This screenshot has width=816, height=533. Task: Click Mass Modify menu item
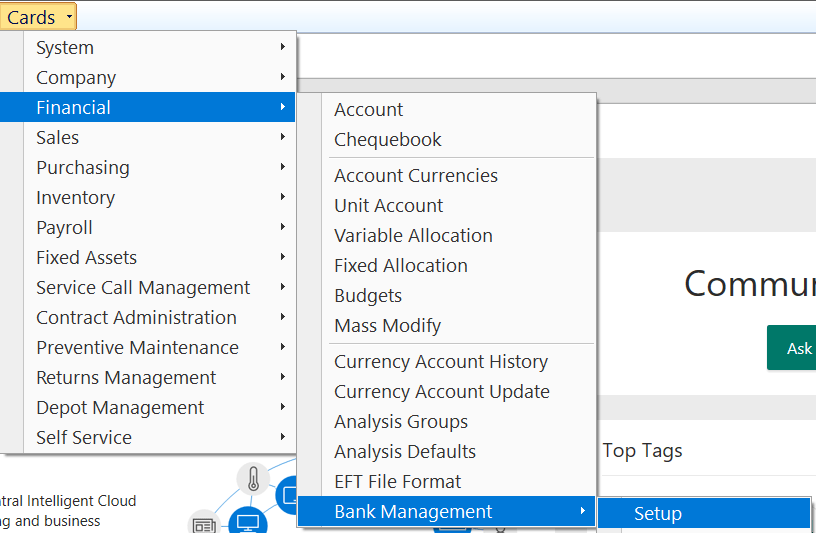[387, 326]
